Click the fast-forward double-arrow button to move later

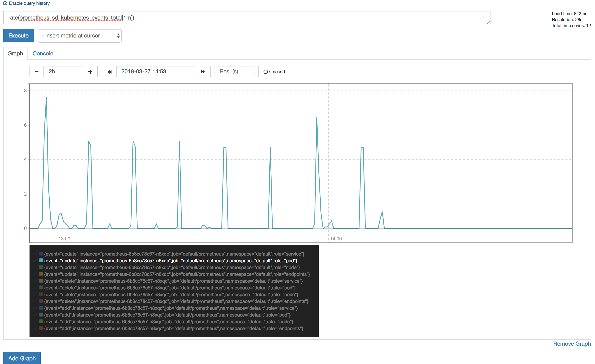tap(203, 72)
